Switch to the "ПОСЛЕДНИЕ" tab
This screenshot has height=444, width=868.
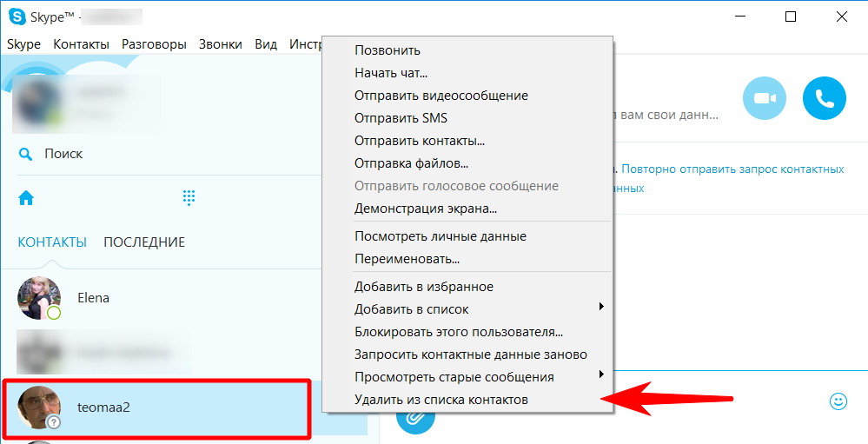pos(144,242)
